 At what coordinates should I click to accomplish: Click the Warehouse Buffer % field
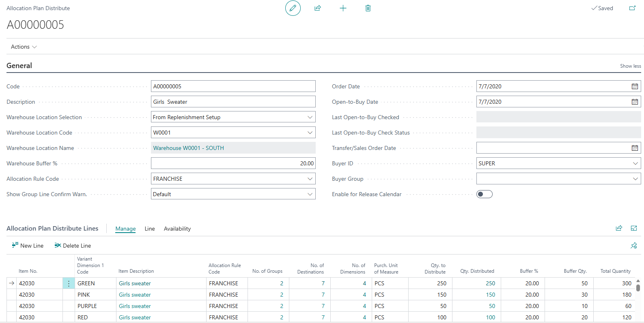[x=233, y=163]
